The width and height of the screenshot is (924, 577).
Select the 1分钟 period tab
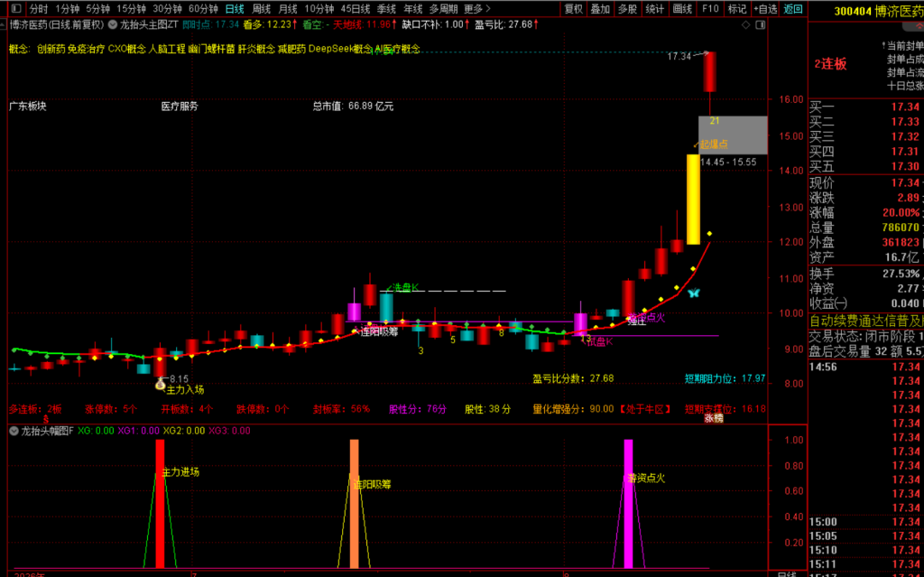click(67, 9)
